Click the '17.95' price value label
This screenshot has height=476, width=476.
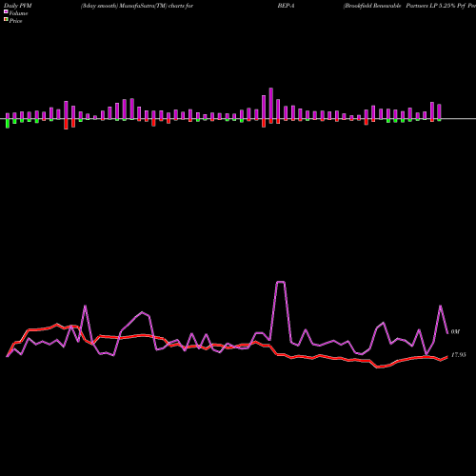(x=459, y=355)
